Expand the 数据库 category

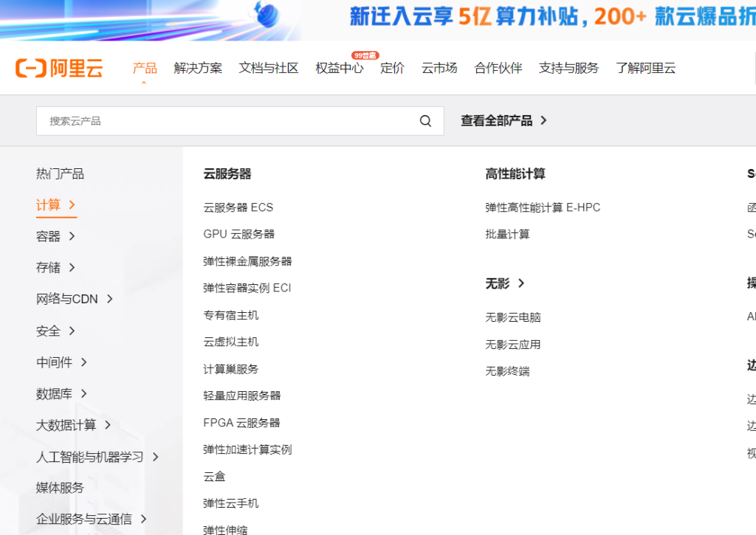tap(62, 393)
